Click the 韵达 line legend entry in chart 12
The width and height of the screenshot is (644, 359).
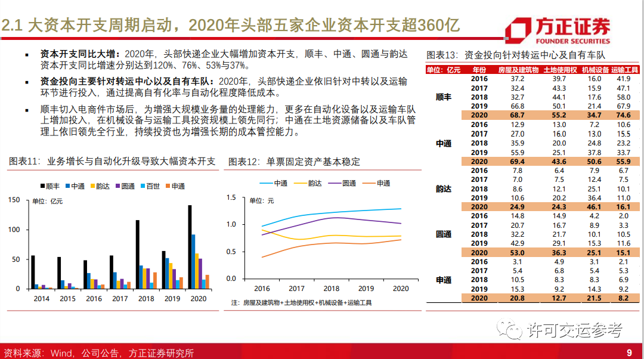(308, 183)
